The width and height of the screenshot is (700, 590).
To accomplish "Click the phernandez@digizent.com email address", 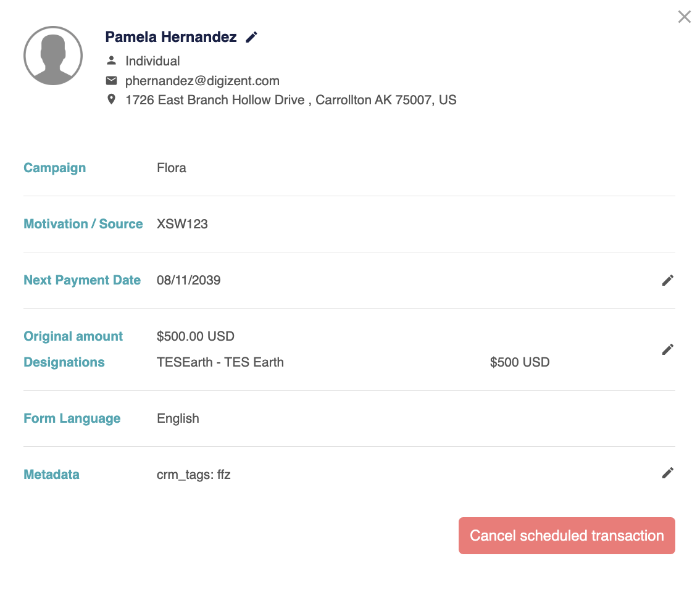I will (x=202, y=81).
